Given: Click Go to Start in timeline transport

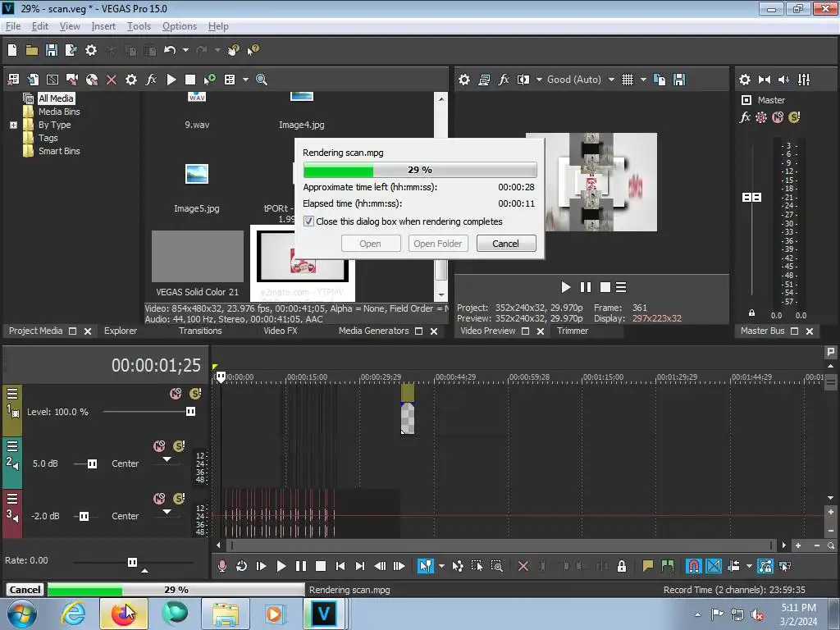Looking at the screenshot, I should 340,566.
